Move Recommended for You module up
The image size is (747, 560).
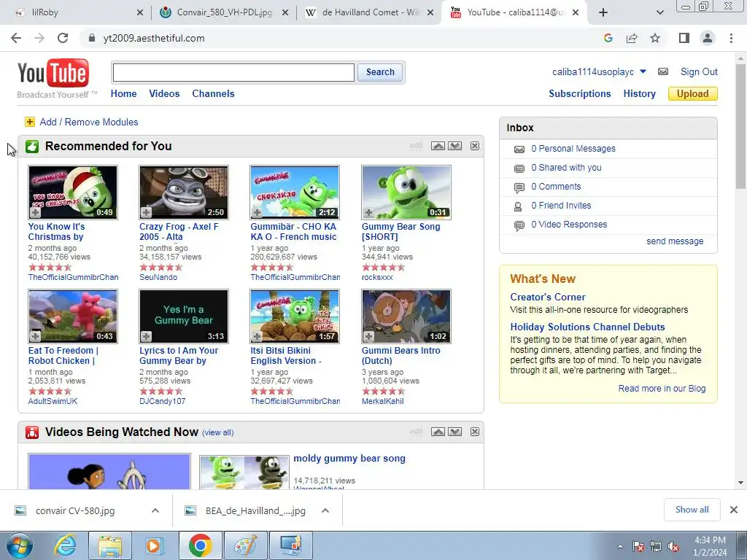tap(438, 146)
